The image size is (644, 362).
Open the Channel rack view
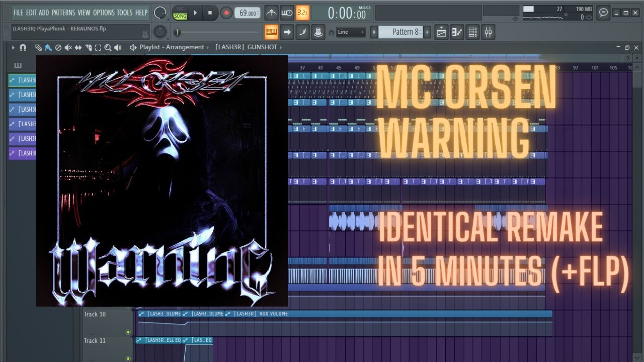[472, 32]
